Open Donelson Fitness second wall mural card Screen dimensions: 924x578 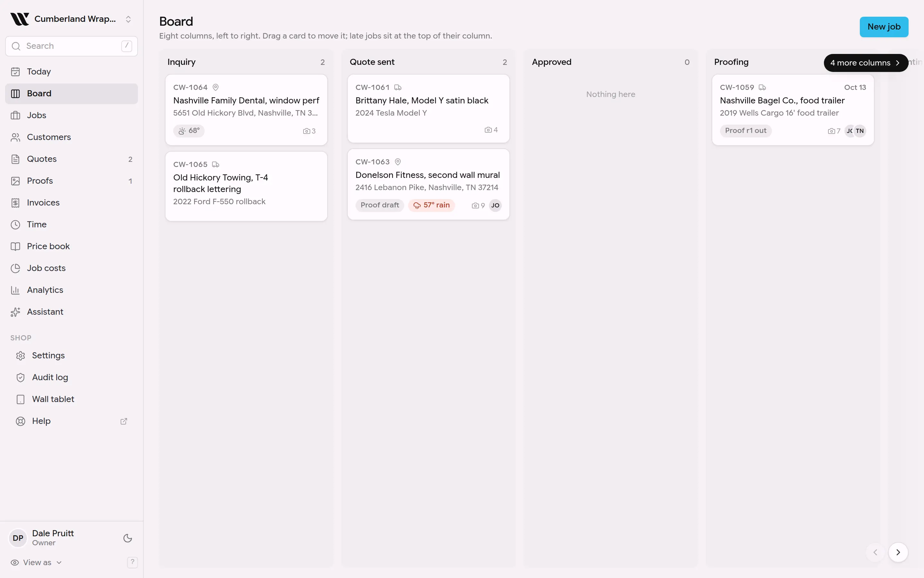click(428, 184)
